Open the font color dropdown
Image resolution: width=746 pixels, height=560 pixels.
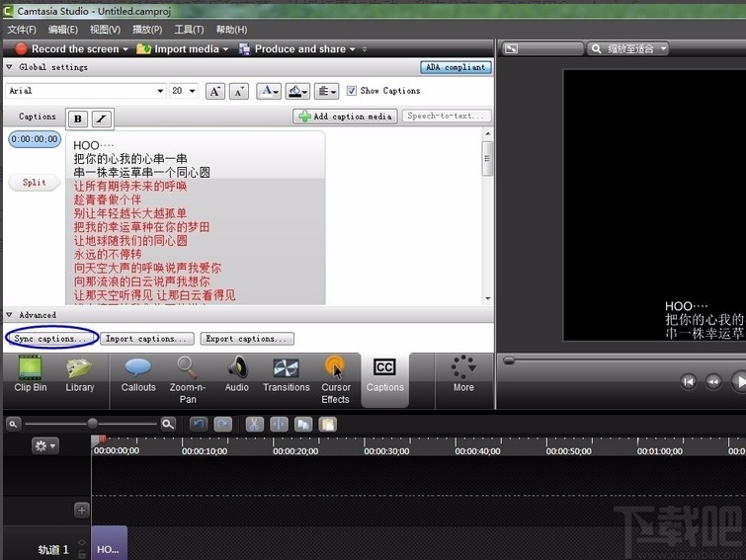(269, 91)
